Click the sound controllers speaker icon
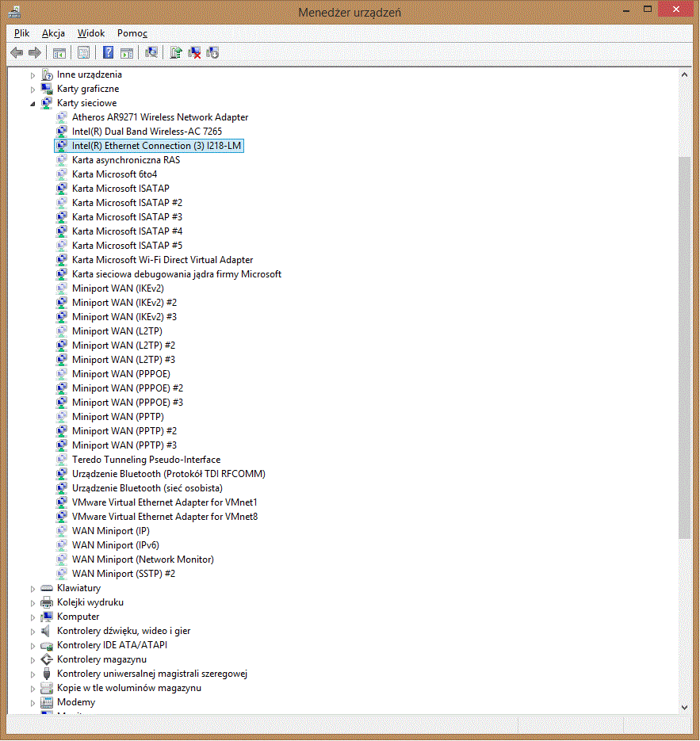The height and width of the screenshot is (741, 700). tap(46, 630)
